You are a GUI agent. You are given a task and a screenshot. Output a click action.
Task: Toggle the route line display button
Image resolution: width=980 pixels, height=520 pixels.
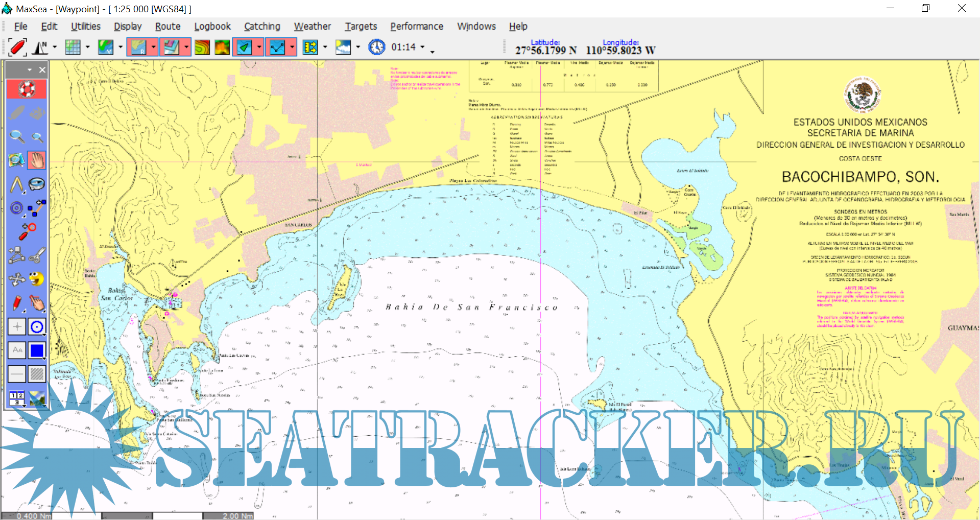[x=277, y=48]
